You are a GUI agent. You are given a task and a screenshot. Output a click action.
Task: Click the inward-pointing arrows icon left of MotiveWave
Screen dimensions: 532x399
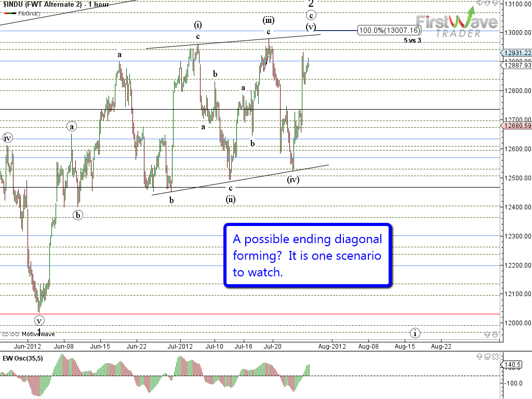click(15, 334)
